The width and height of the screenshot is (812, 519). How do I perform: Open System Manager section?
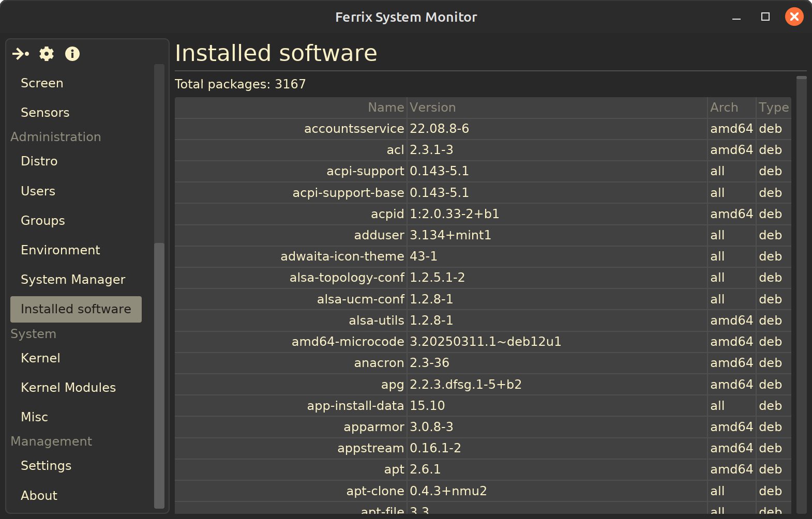(x=73, y=280)
